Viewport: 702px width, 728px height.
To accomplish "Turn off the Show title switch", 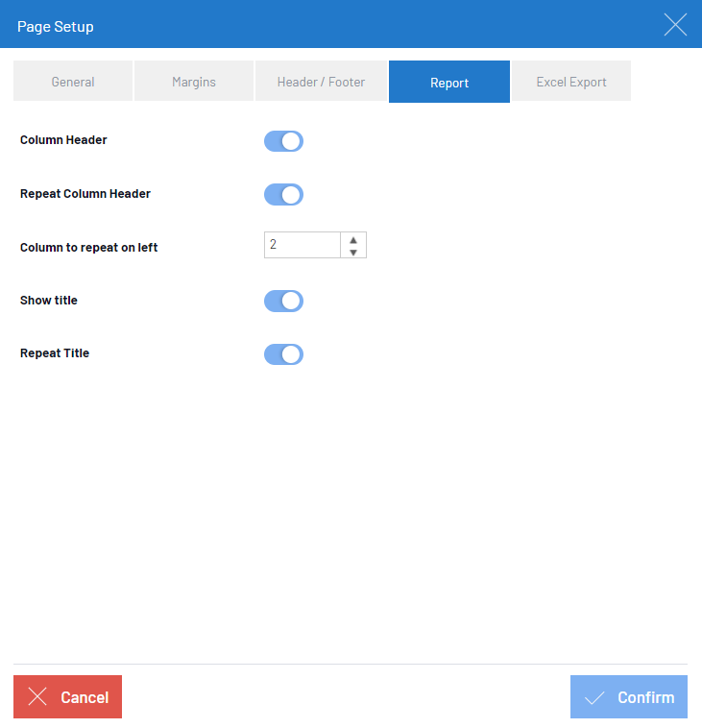I will pos(283,301).
